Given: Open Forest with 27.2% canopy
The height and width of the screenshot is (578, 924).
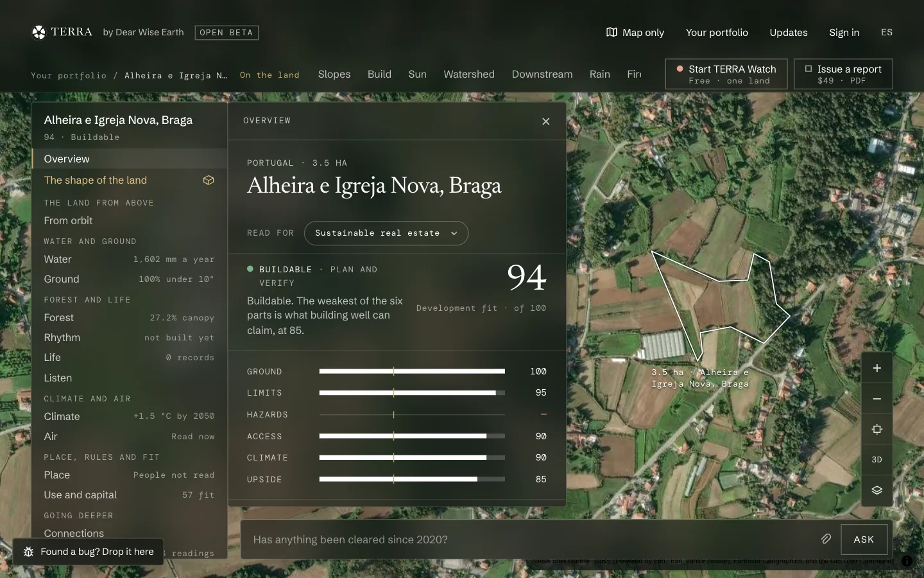Looking at the screenshot, I should (130, 318).
